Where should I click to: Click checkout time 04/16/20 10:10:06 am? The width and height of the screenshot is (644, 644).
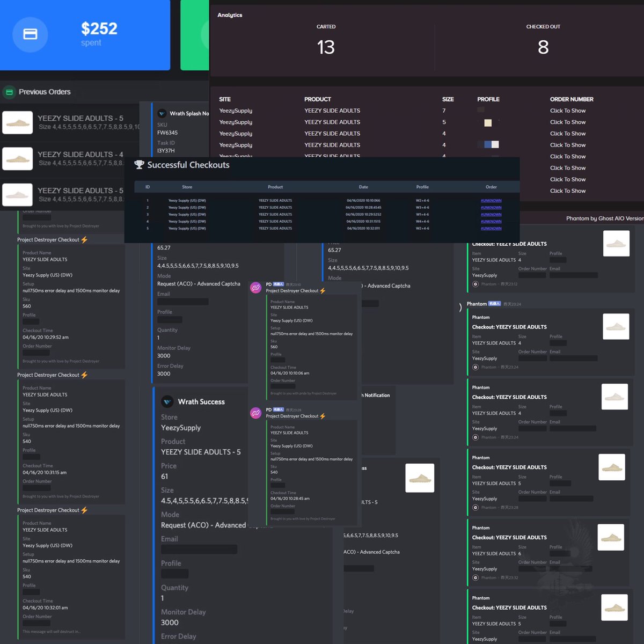tap(290, 373)
